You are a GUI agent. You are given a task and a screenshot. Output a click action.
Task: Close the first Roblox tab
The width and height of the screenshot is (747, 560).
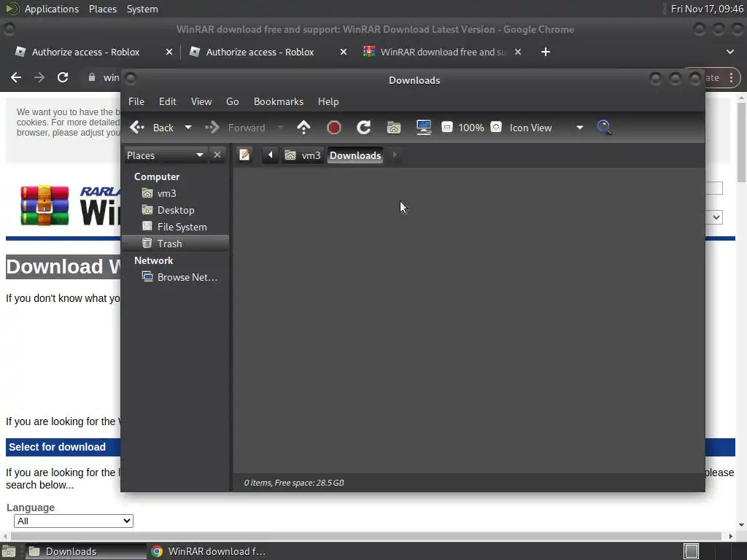click(169, 52)
